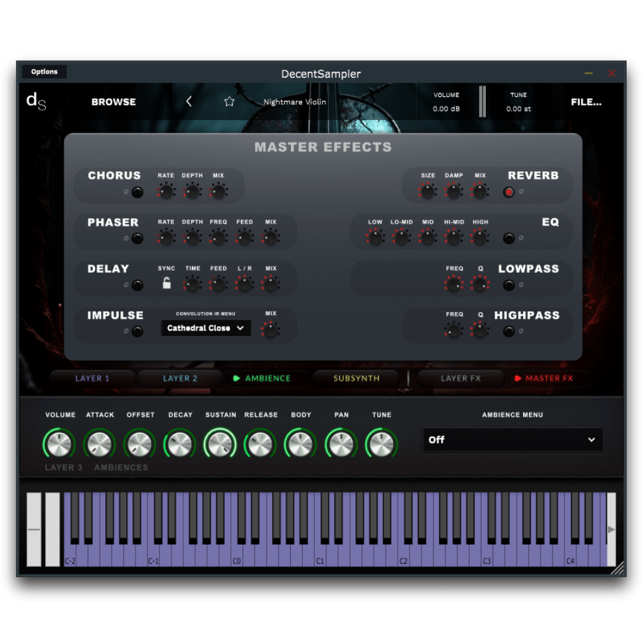Click the Phaser Mix knob
644x644 pixels.
271,238
